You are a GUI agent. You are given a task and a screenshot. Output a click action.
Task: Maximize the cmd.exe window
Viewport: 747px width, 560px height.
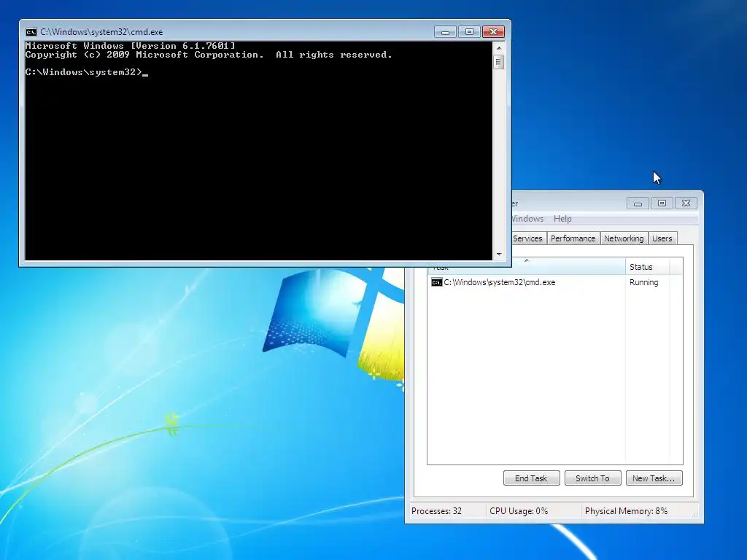(x=469, y=32)
